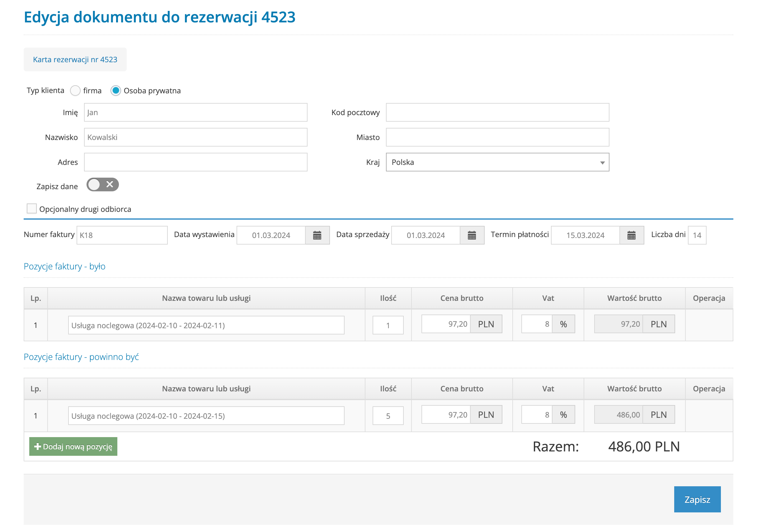
Task: Open the Data wystawienia calendar picker
Action: point(317,235)
